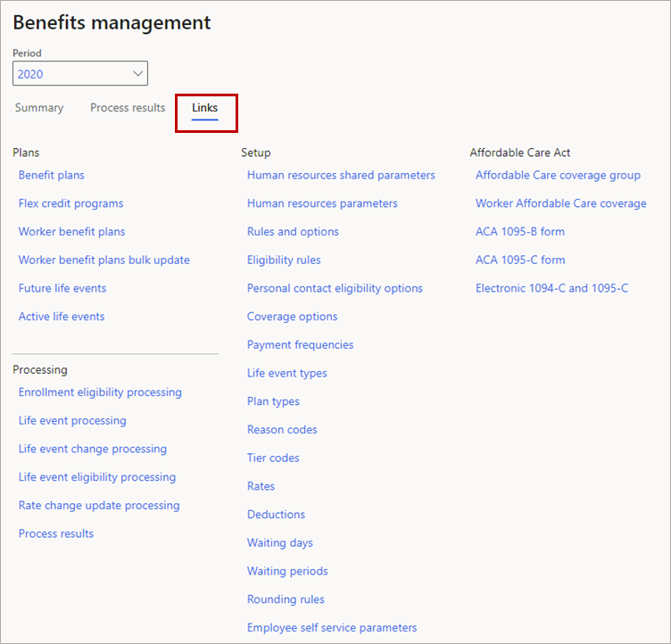Go to Eligibility rules setup
The image size is (671, 644).
point(284,260)
